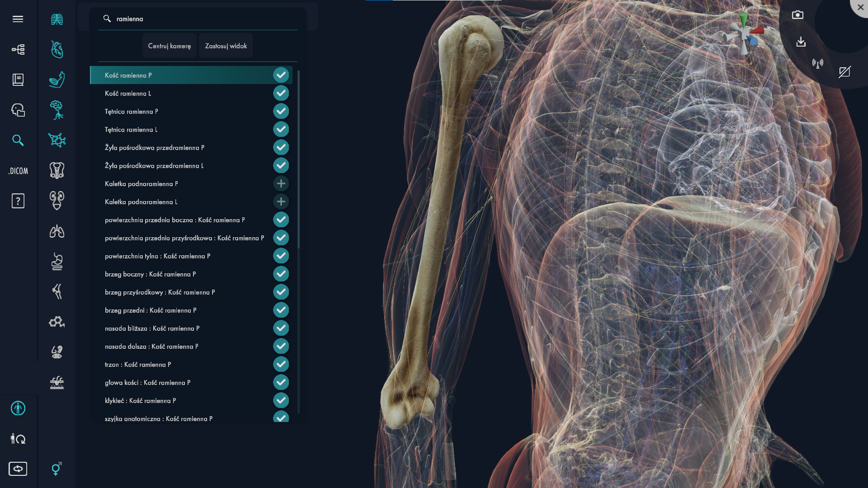Toggle visibility check for Kość ramienna L
This screenshot has height=488, width=868.
(281, 93)
